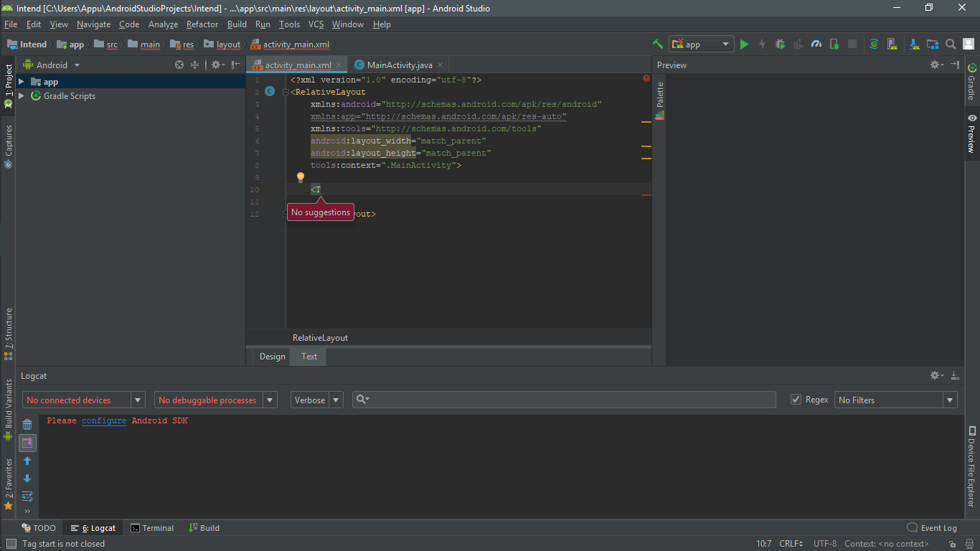Image resolution: width=980 pixels, height=551 pixels.
Task: Sync project with Gradle files
Action: pyautogui.click(x=874, y=44)
